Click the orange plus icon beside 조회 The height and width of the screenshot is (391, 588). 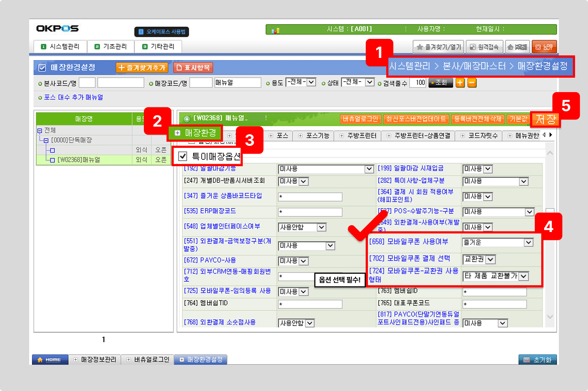pos(460,83)
